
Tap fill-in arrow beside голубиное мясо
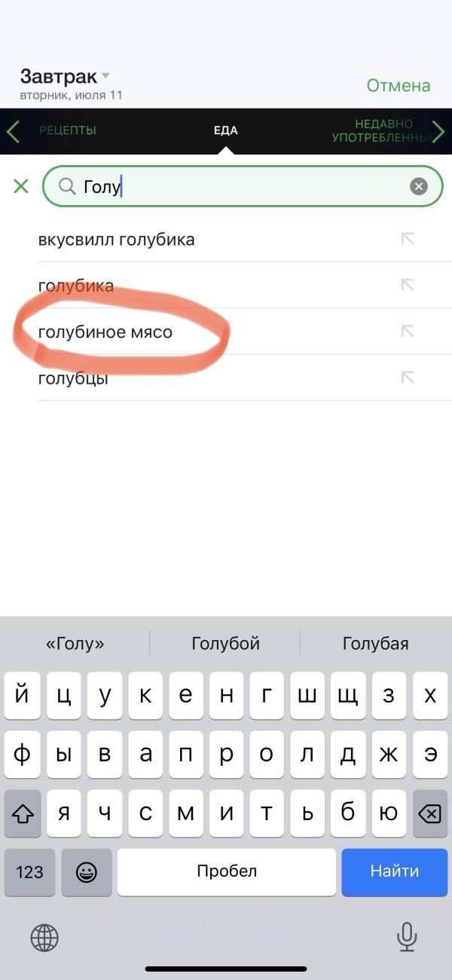click(408, 331)
